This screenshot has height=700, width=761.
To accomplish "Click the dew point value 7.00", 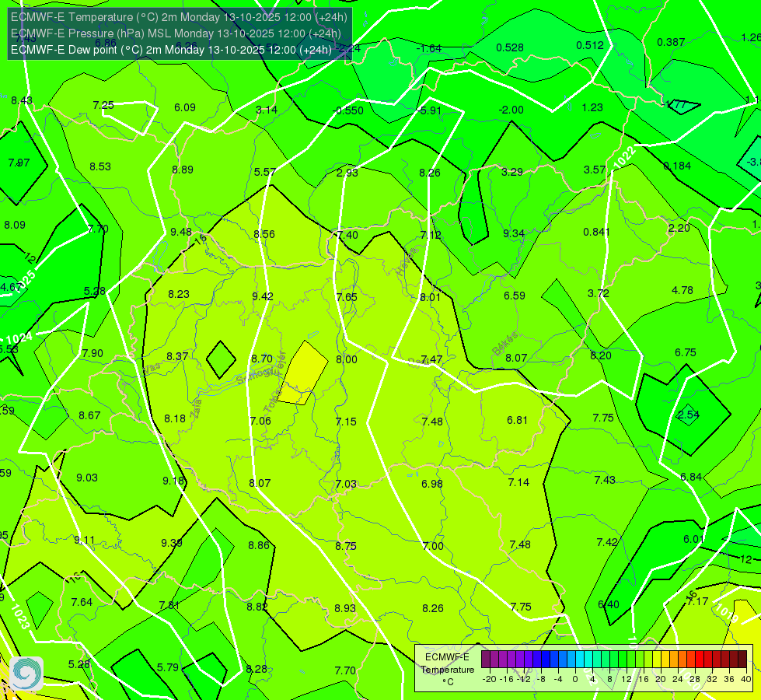I will pos(433,546).
